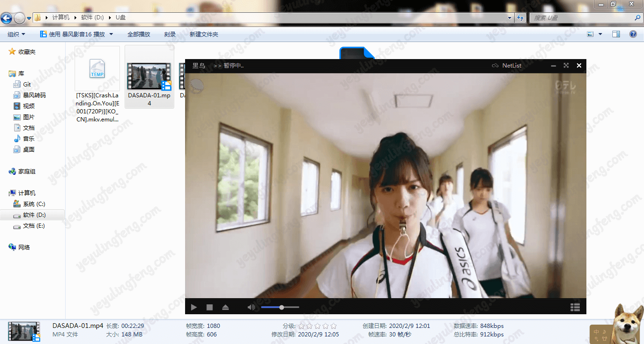Click the forward arrow in Explorer
The image size is (644, 344).
(19, 18)
